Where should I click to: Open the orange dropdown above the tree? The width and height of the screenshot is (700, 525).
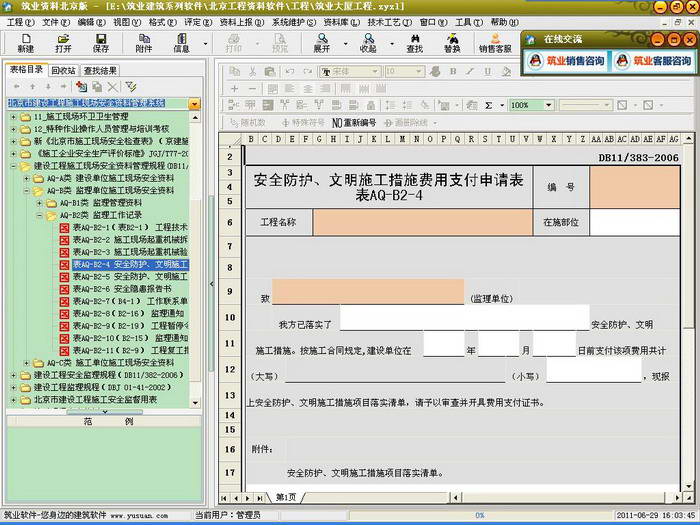[194, 104]
